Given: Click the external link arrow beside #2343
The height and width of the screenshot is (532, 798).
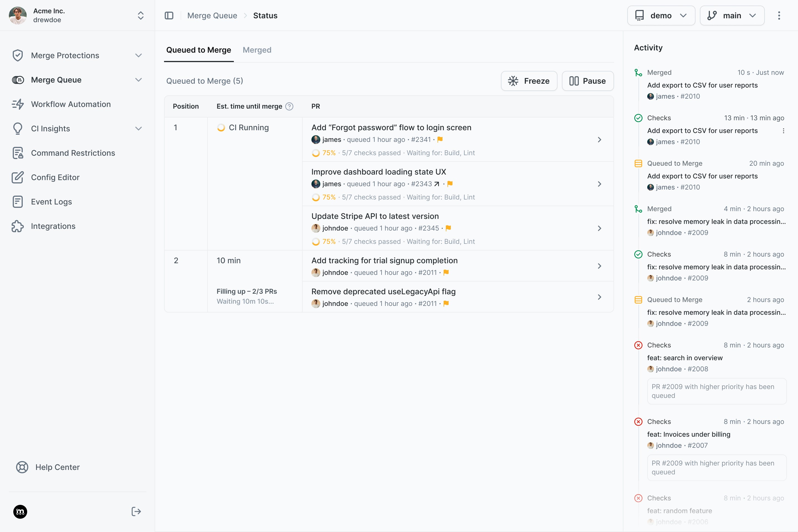Looking at the screenshot, I should (x=437, y=184).
